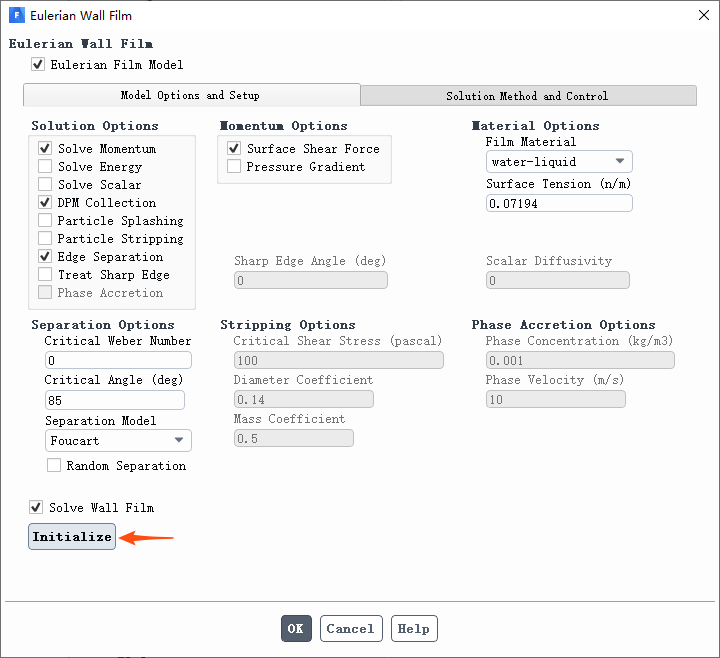Check the Pressure Gradient option

(x=234, y=167)
